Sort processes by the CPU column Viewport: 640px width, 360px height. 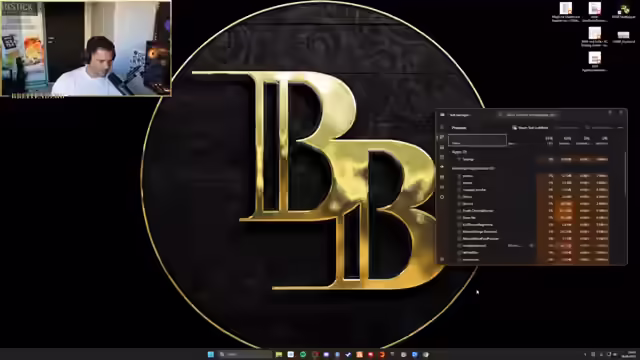pos(549,140)
